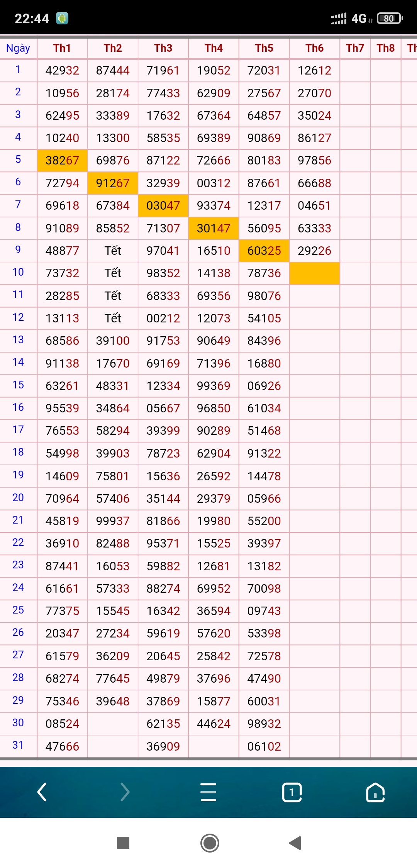Click the Ngày column header
This screenshot has width=417, height=868.
[18, 48]
